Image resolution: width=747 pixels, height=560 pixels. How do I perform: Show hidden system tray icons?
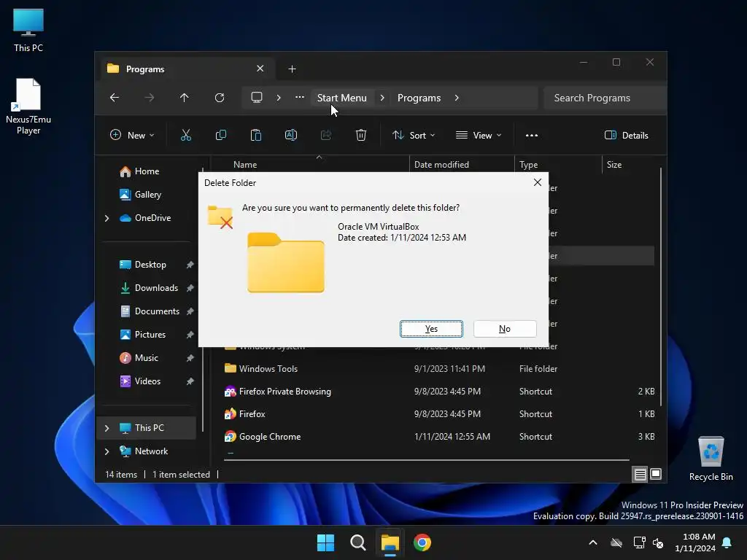coord(593,542)
